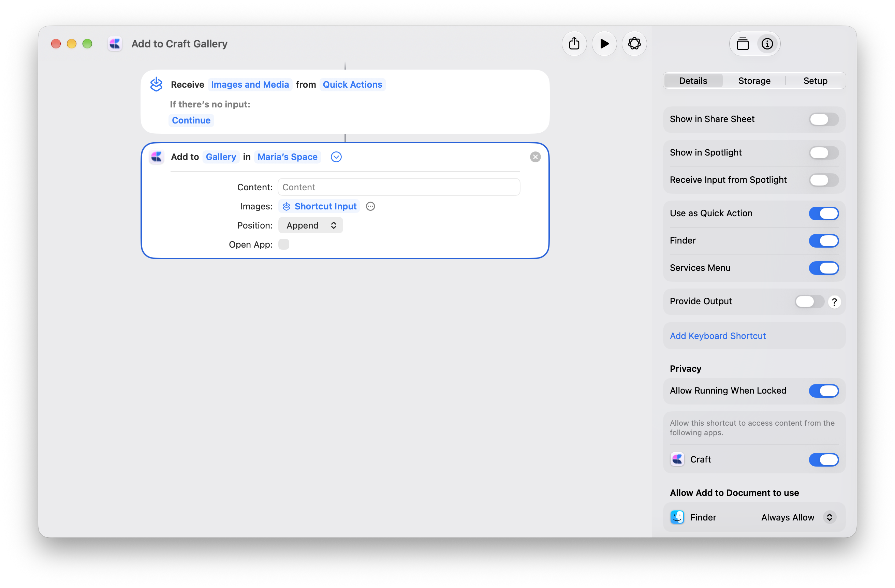
Task: Turn off Allow Running When Locked
Action: [x=824, y=391]
